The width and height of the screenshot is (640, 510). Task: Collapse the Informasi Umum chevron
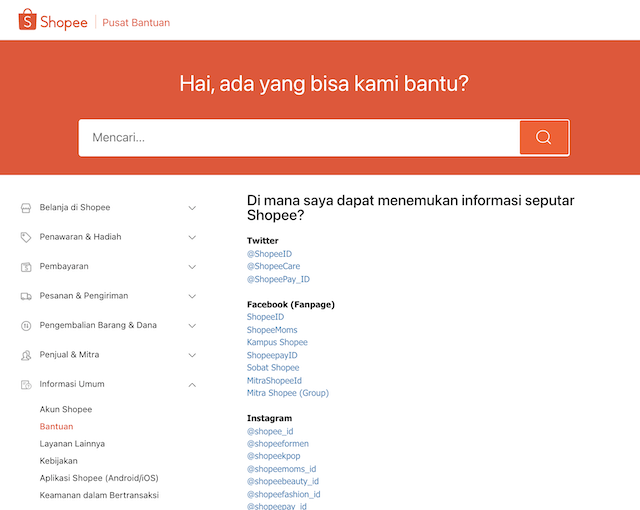pos(192,385)
